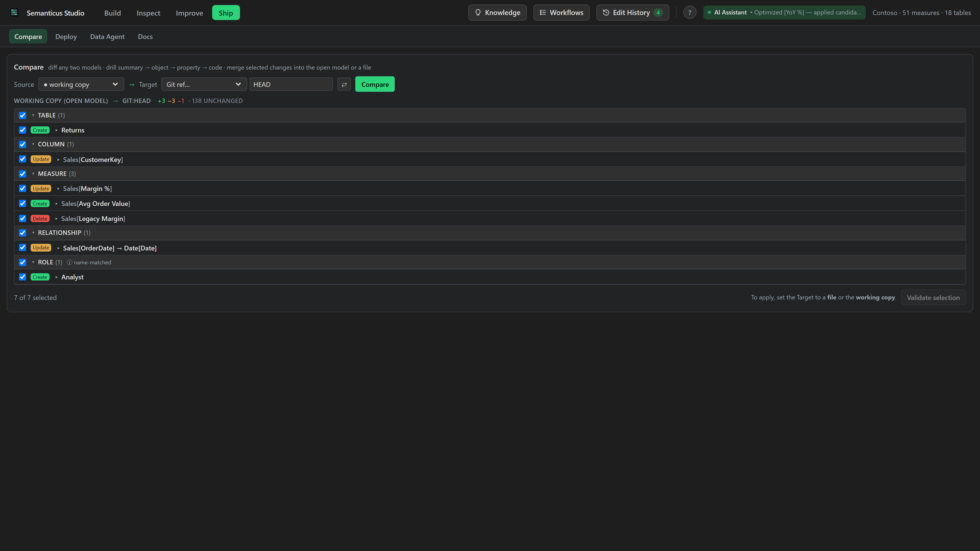Image resolution: width=980 pixels, height=551 pixels.
Task: Uncheck the ROLE group checkbox
Action: pyautogui.click(x=23, y=262)
